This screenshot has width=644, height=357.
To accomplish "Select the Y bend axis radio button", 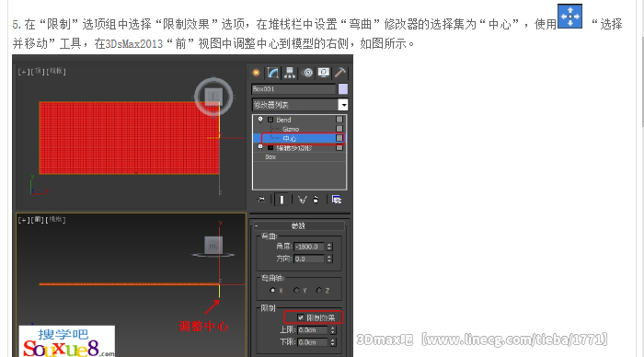I will 296,291.
